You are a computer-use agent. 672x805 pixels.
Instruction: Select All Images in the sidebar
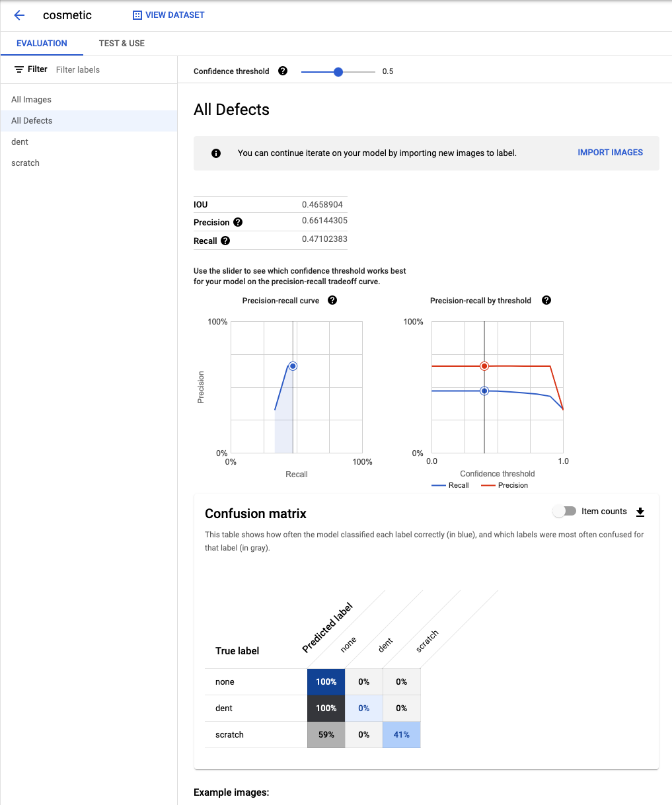[31, 100]
